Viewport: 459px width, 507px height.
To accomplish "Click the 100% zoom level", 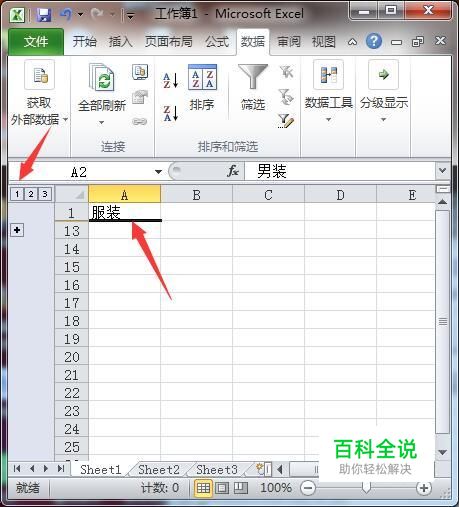I will [x=276, y=488].
